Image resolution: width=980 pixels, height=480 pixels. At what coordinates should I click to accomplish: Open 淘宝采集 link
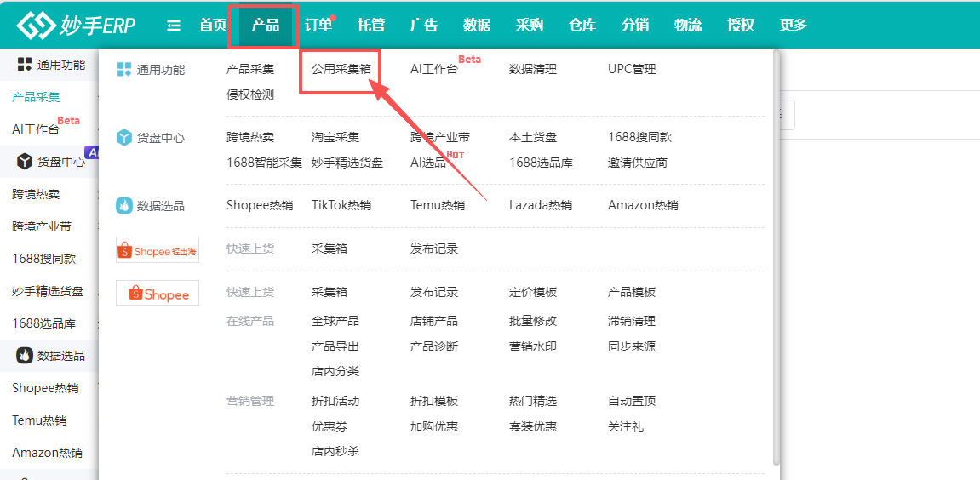click(x=335, y=138)
